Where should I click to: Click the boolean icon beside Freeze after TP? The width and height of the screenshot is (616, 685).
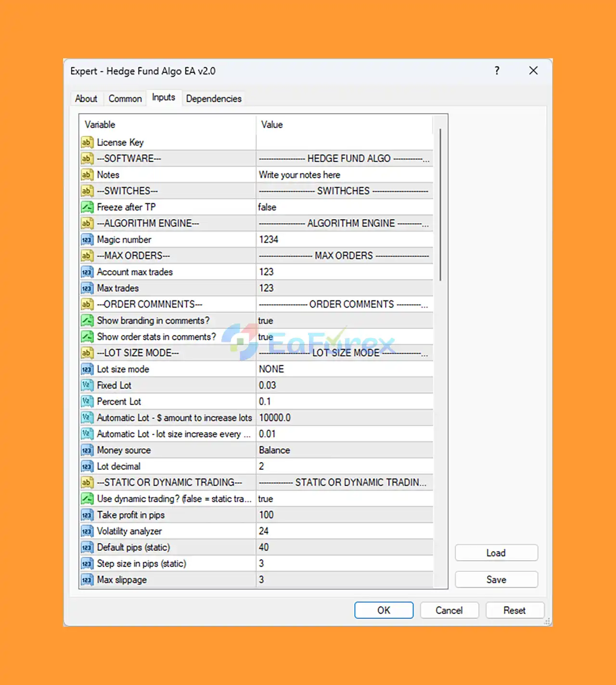tap(87, 207)
